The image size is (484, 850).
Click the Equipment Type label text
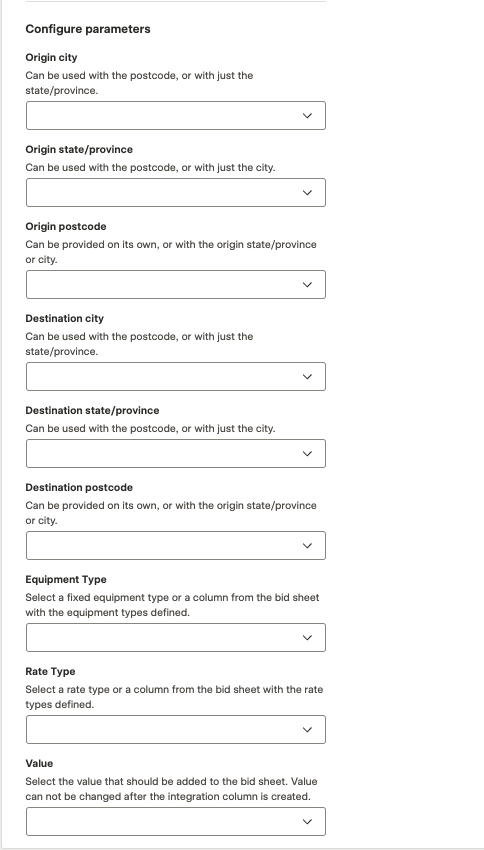pyautogui.click(x=66, y=579)
